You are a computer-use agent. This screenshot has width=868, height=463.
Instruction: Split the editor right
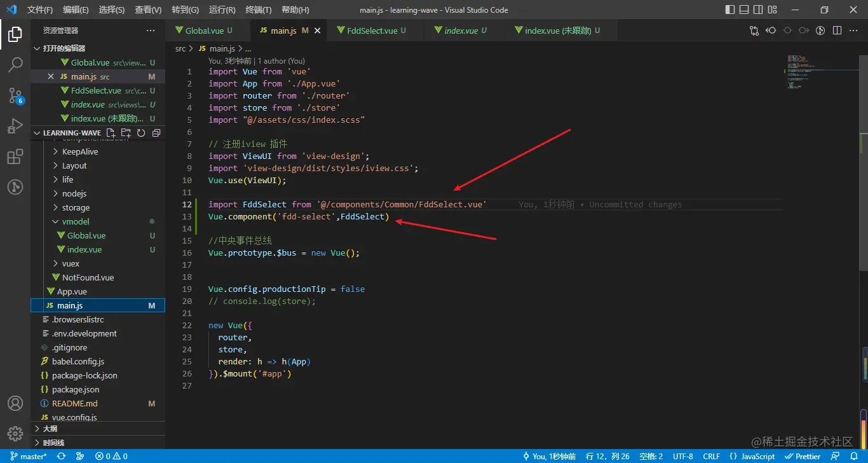tap(837, 31)
